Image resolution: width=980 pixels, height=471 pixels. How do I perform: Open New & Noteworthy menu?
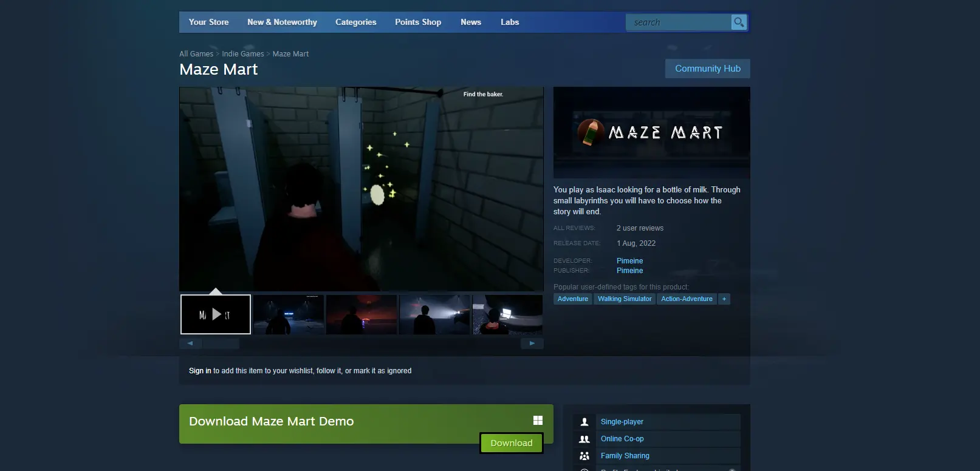(282, 22)
